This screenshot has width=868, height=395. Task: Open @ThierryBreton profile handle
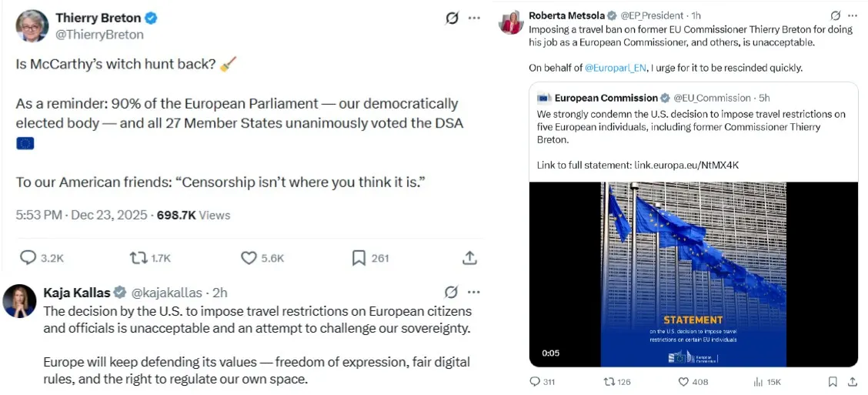click(99, 35)
